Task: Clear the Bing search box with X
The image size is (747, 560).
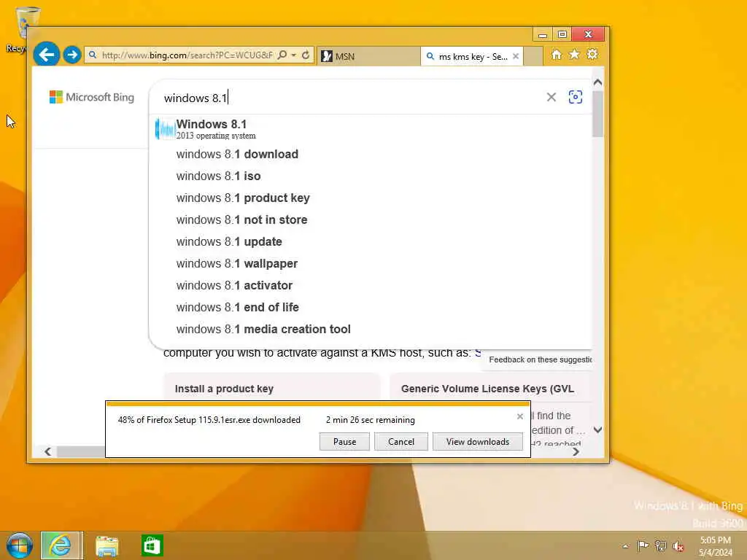Action: pyautogui.click(x=551, y=97)
